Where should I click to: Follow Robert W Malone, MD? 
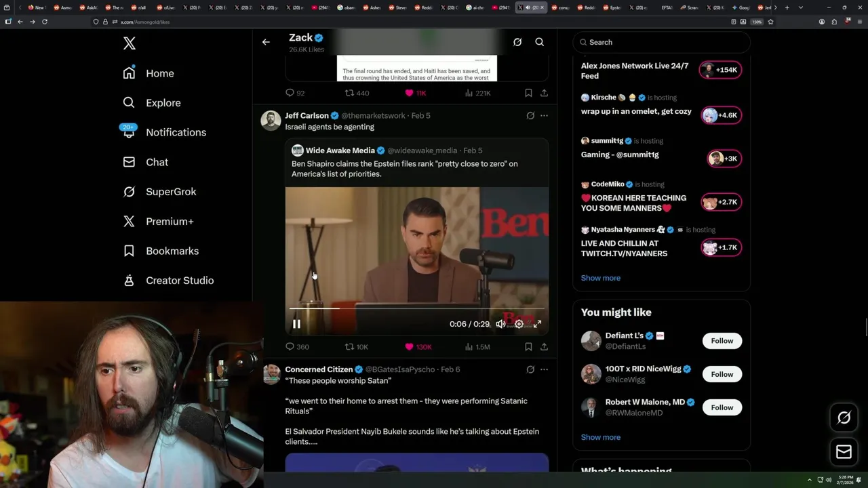(722, 407)
